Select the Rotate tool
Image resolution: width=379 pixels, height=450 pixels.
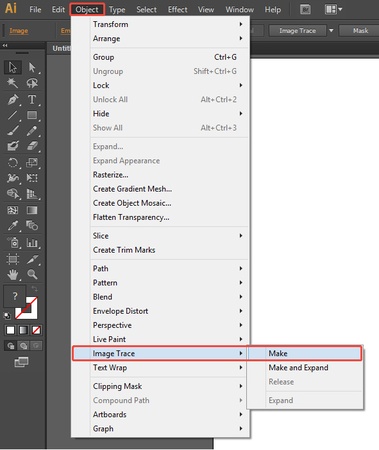13,163
